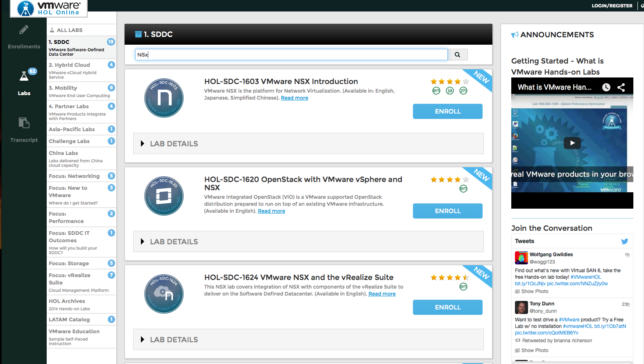Viewport: 644px width, 364px height.
Task: Click the @woggi123 handle
Action: click(x=542, y=262)
